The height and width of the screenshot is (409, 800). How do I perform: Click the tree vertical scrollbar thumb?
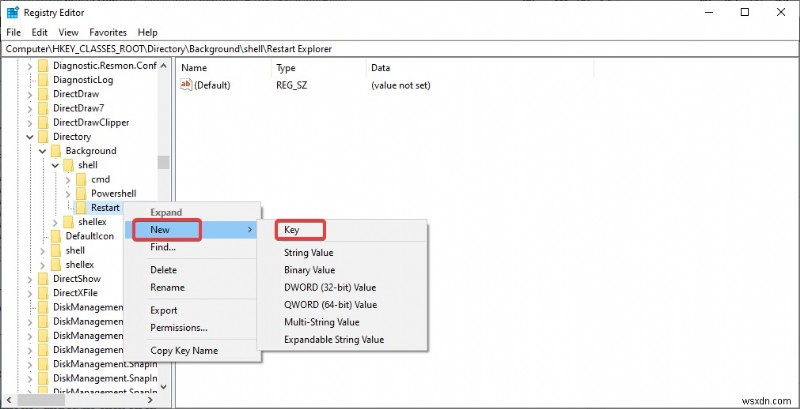click(x=163, y=162)
